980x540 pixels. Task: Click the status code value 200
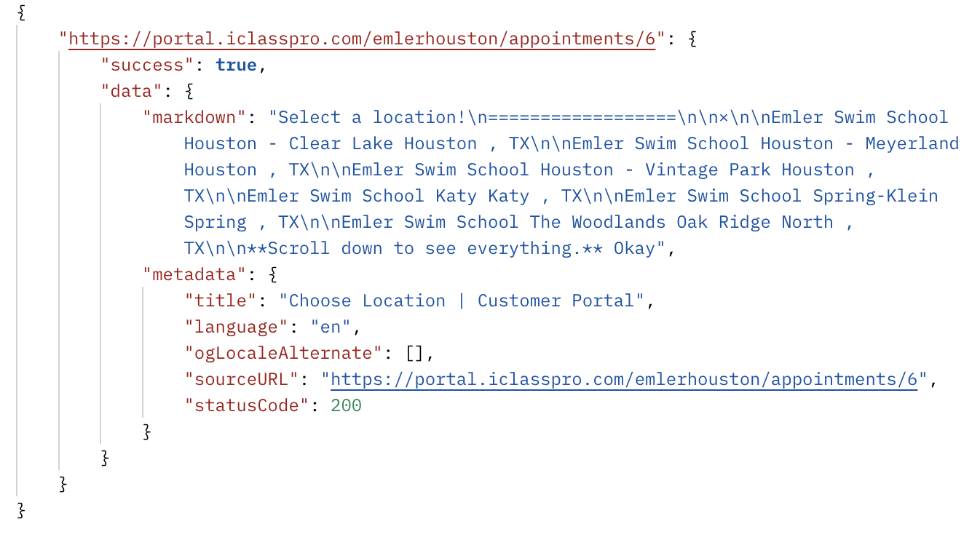click(x=347, y=406)
